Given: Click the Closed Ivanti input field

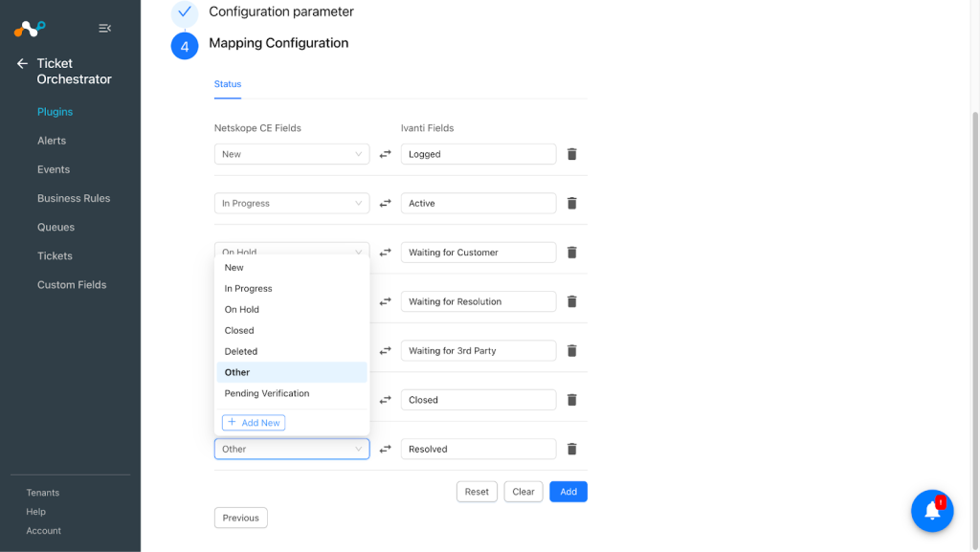Looking at the screenshot, I should [x=479, y=400].
